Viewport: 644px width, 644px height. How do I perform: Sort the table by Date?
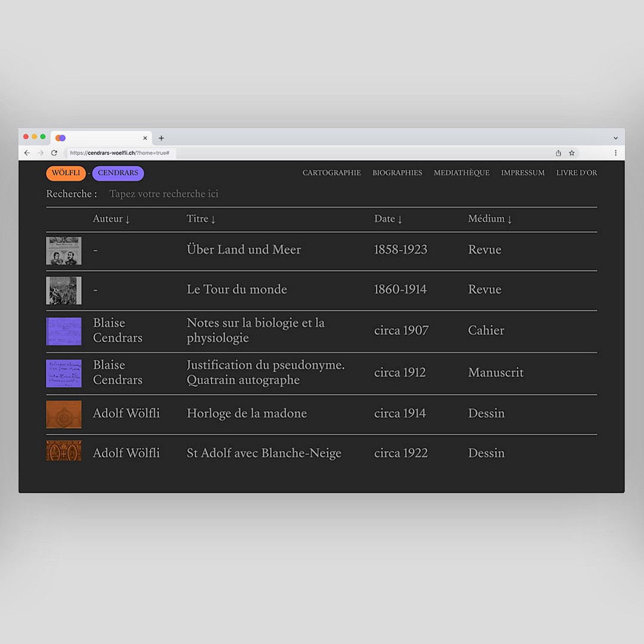click(x=388, y=219)
